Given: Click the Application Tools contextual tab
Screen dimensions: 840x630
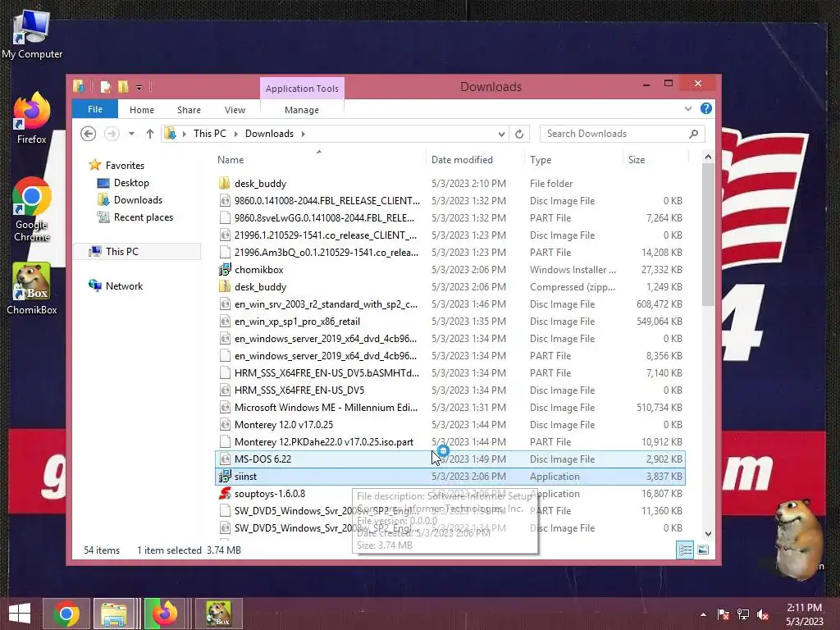Looking at the screenshot, I should 302,89.
